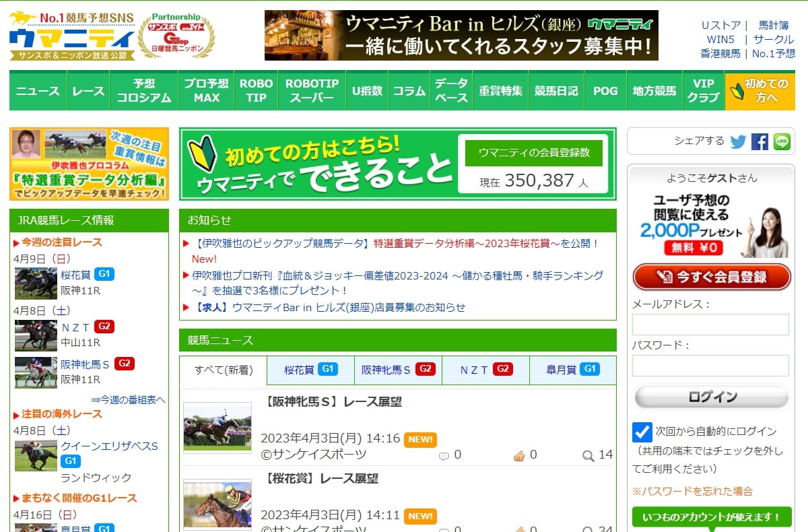Open the No.1予想 link
Screen dimensions: 808x532
point(774,53)
